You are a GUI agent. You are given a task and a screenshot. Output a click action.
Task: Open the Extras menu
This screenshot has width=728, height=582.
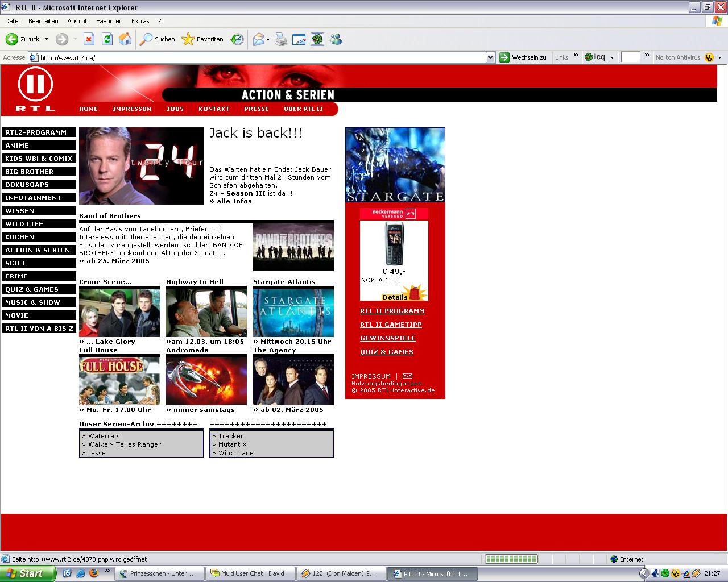tap(140, 21)
